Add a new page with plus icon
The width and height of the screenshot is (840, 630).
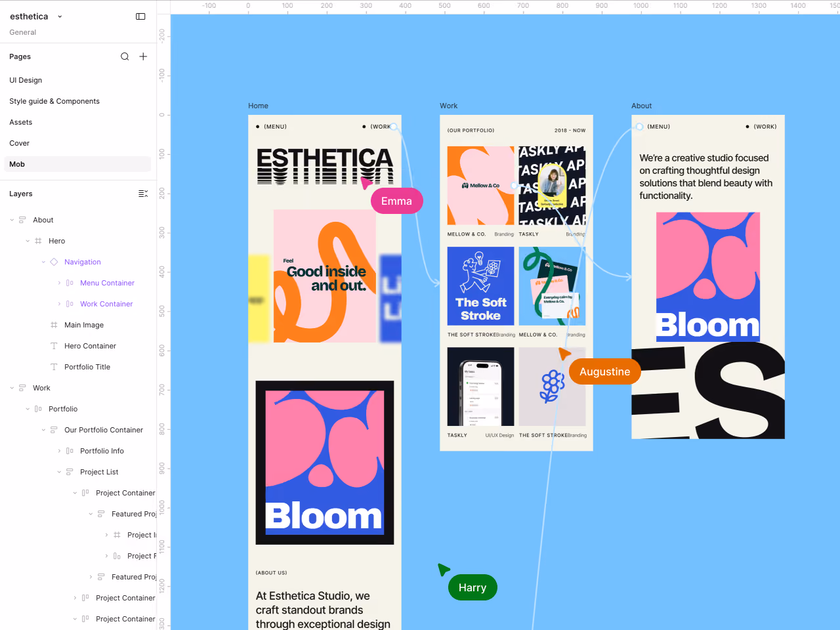pyautogui.click(x=143, y=56)
